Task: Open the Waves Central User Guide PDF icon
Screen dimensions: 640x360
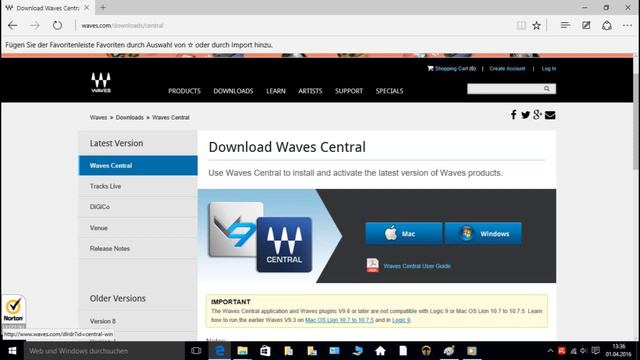Action: (372, 265)
